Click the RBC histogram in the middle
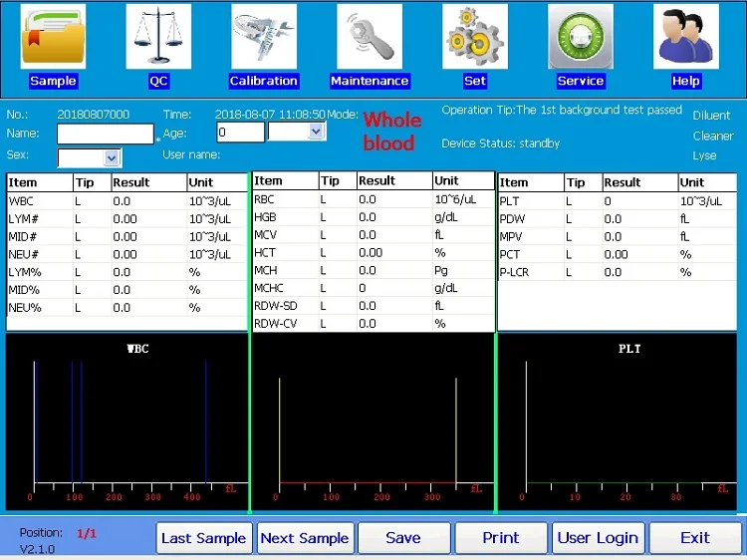Viewport: 747px width, 560px height. tap(373, 422)
